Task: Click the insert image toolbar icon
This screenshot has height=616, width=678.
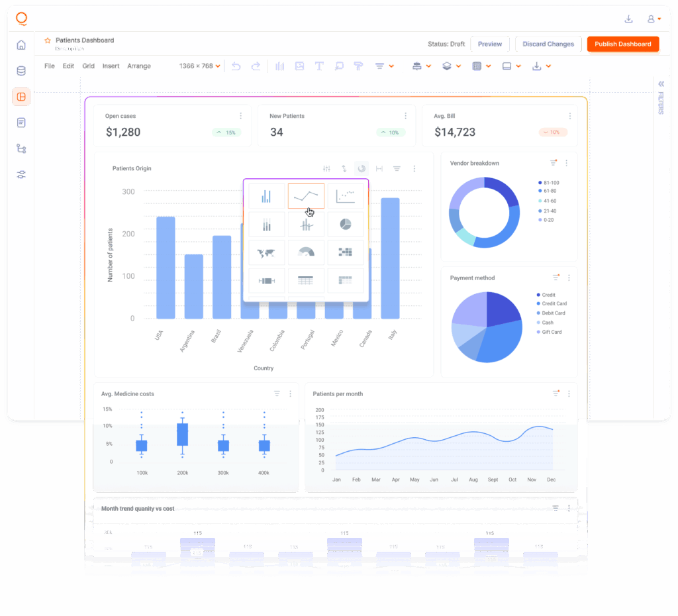Action: (x=299, y=66)
